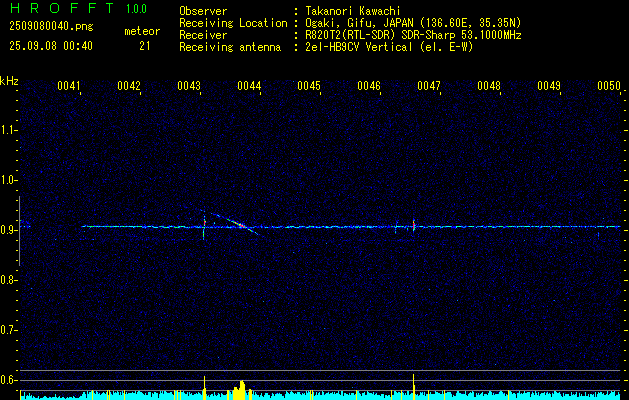
Task: Click the vertical echo spike just after 0043
Action: [x=204, y=225]
